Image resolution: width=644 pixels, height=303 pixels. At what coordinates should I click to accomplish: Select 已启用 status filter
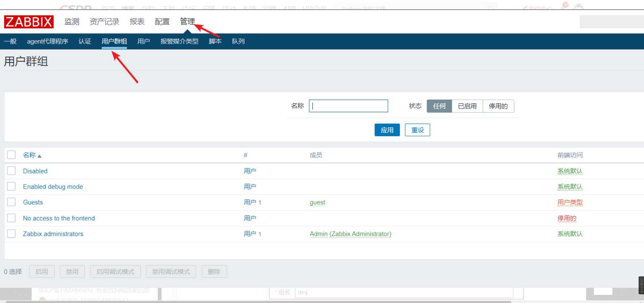[x=467, y=106]
